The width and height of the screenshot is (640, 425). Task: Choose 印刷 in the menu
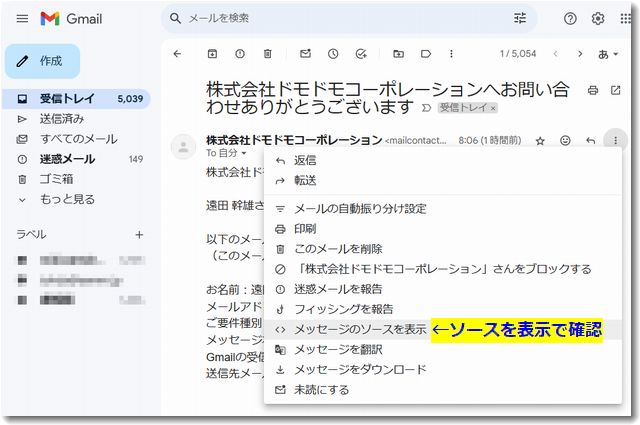[x=443, y=229]
